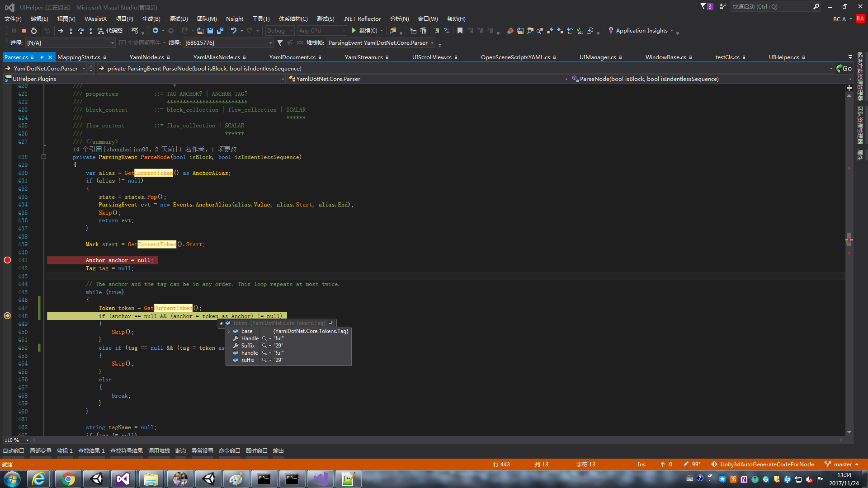Stop debugging with the red square icon
The height and width of the screenshot is (488, 868).
click(x=24, y=30)
